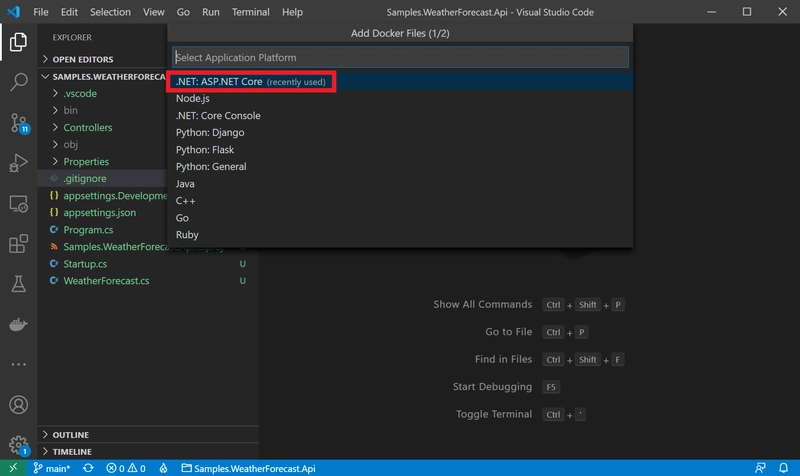Viewport: 800px width, 476px height.
Task: Open the Terminal menu
Action: tap(251, 12)
